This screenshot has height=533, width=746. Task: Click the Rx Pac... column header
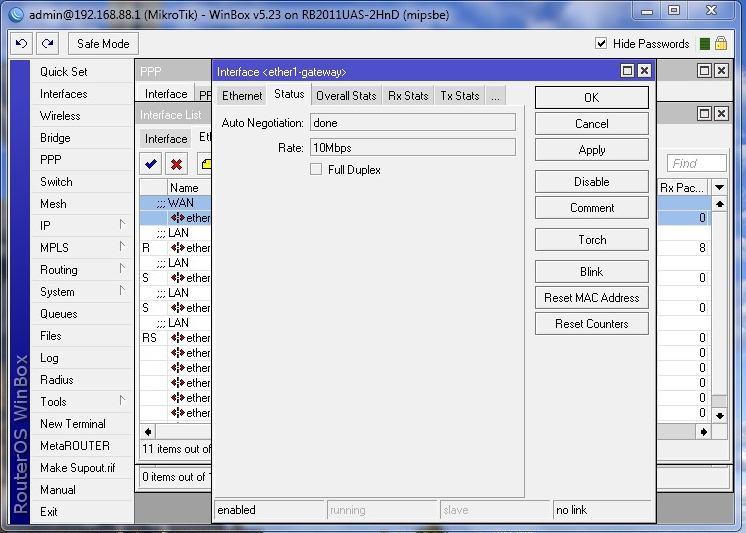coord(683,188)
